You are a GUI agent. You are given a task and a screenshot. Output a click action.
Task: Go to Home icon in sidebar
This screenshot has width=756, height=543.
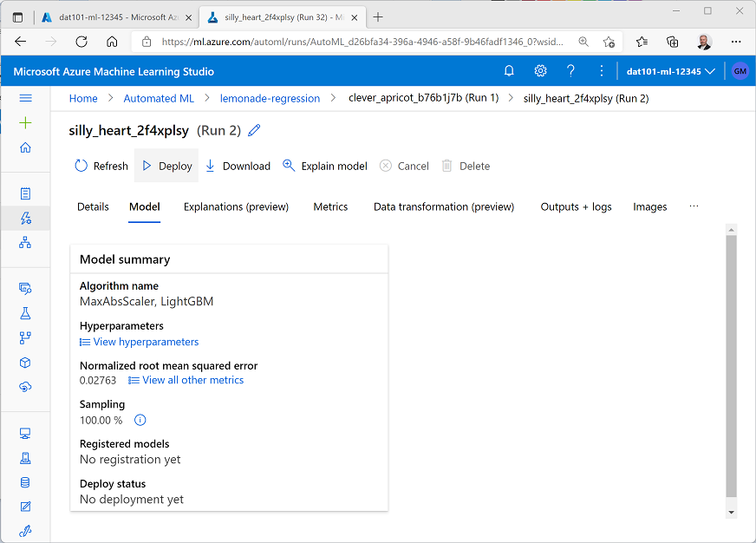click(25, 147)
